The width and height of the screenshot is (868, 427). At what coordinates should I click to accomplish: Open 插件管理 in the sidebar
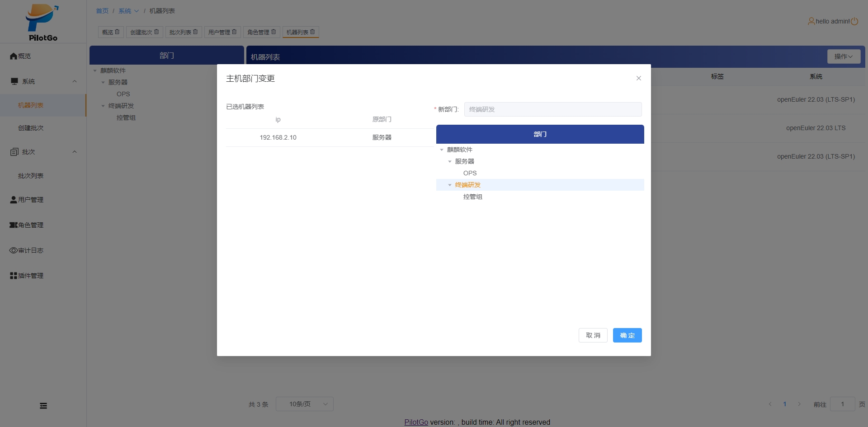[30, 276]
